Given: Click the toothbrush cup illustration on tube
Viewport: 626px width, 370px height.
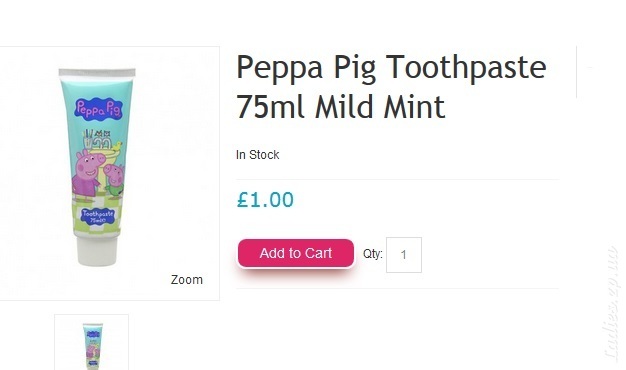Looking at the screenshot, I should point(89,139).
